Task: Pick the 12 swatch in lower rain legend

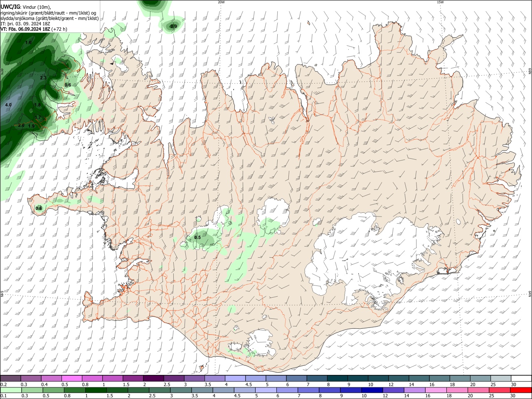Action: click(x=394, y=390)
